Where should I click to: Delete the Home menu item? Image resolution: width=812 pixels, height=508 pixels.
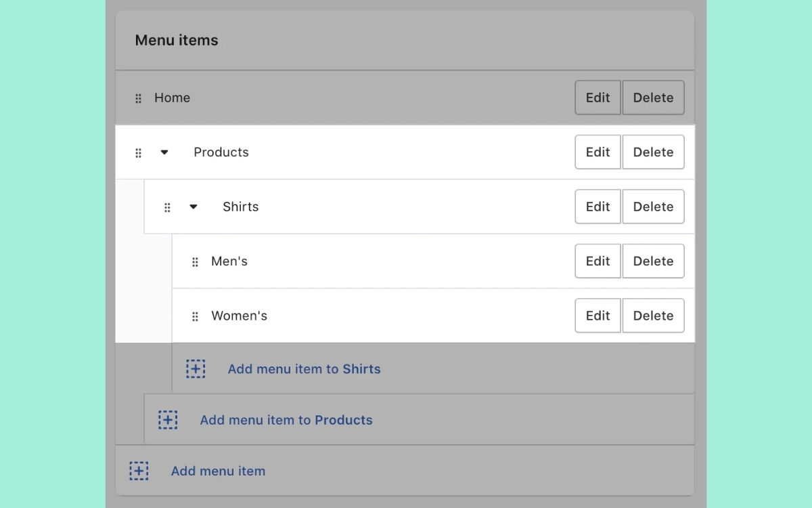pos(653,98)
